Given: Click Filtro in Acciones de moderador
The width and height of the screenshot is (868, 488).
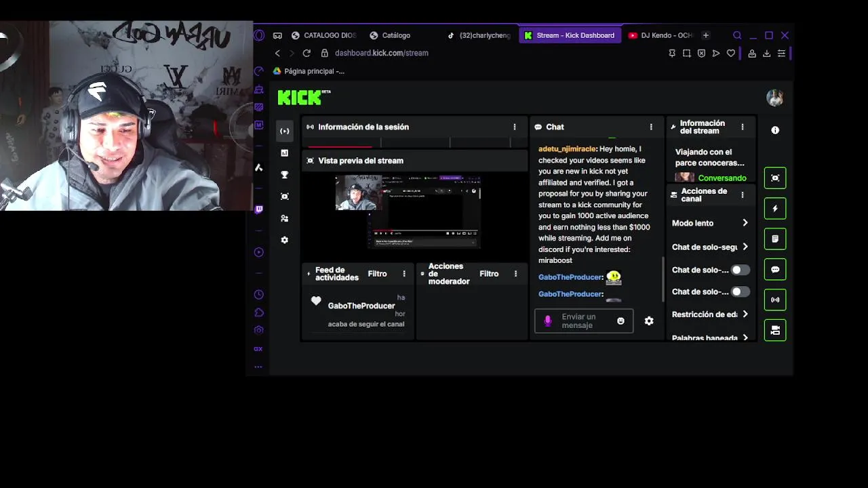Looking at the screenshot, I should [489, 274].
